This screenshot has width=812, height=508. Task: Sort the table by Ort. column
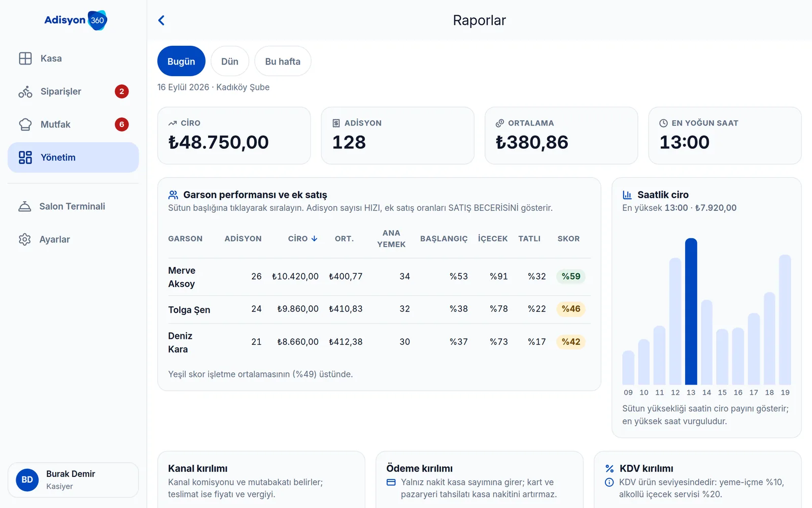tap(344, 239)
